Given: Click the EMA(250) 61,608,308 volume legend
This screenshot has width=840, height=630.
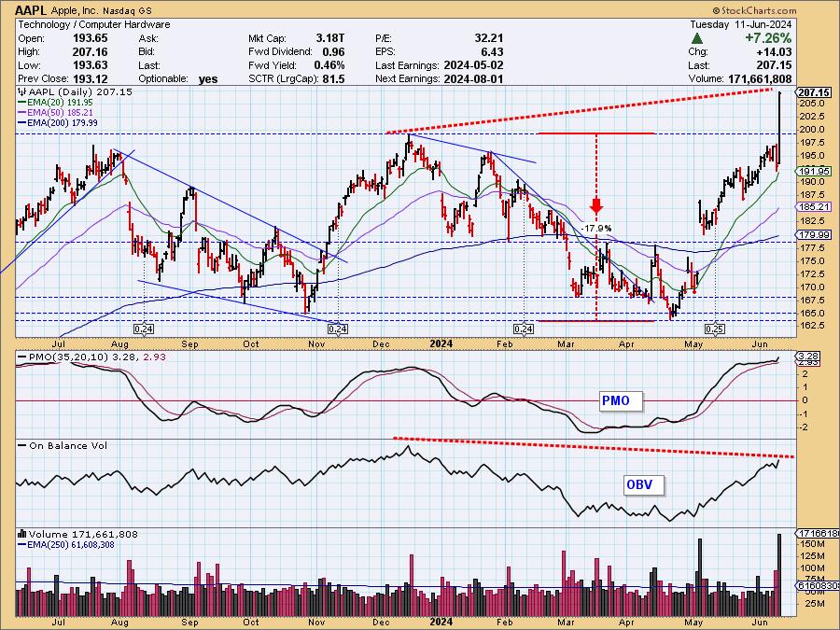Looking at the screenshot, I should point(71,545).
